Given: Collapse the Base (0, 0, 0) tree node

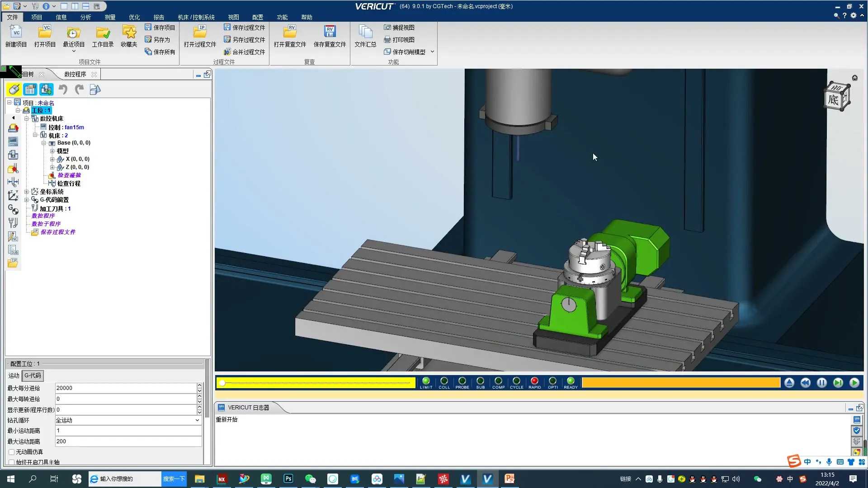Looking at the screenshot, I should 44,143.
